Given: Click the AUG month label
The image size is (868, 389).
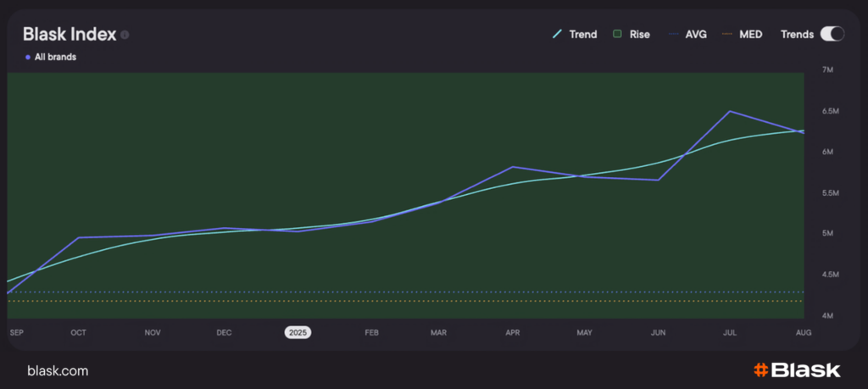Looking at the screenshot, I should pos(804,333).
